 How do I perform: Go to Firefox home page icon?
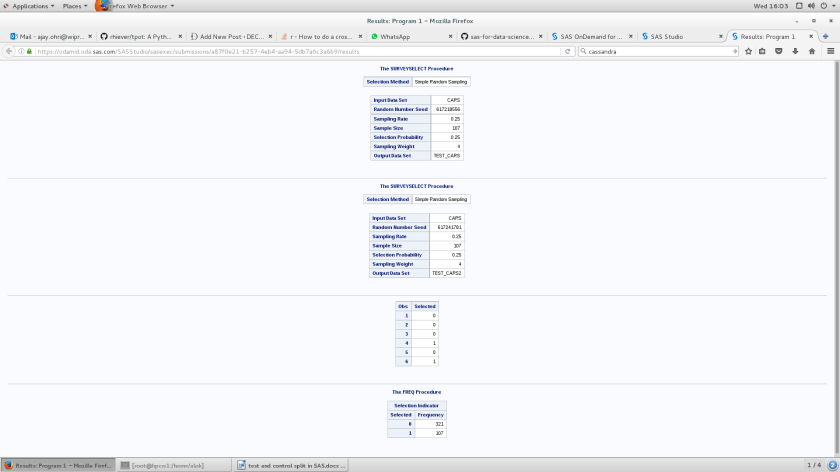click(812, 51)
